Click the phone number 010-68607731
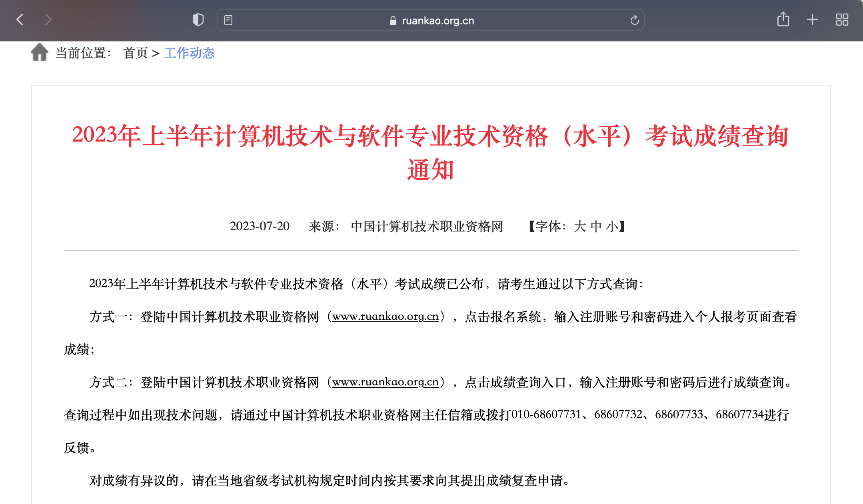863x504 pixels. 546,414
